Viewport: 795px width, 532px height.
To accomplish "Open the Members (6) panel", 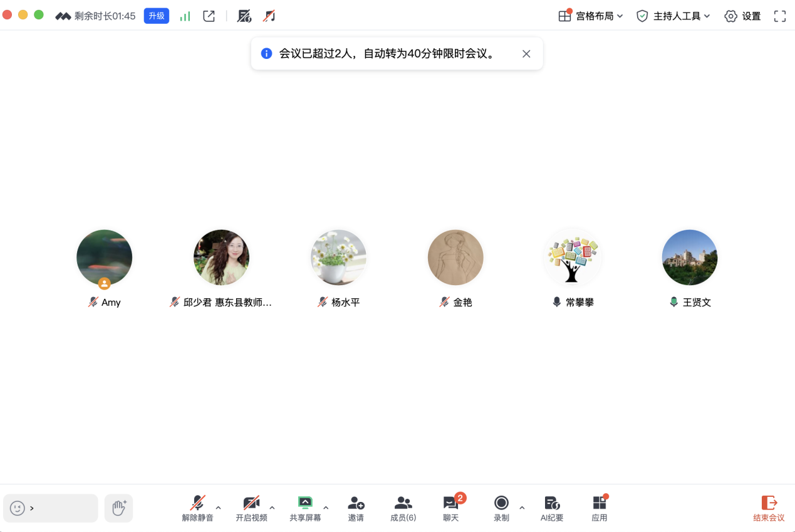I will [x=403, y=508].
